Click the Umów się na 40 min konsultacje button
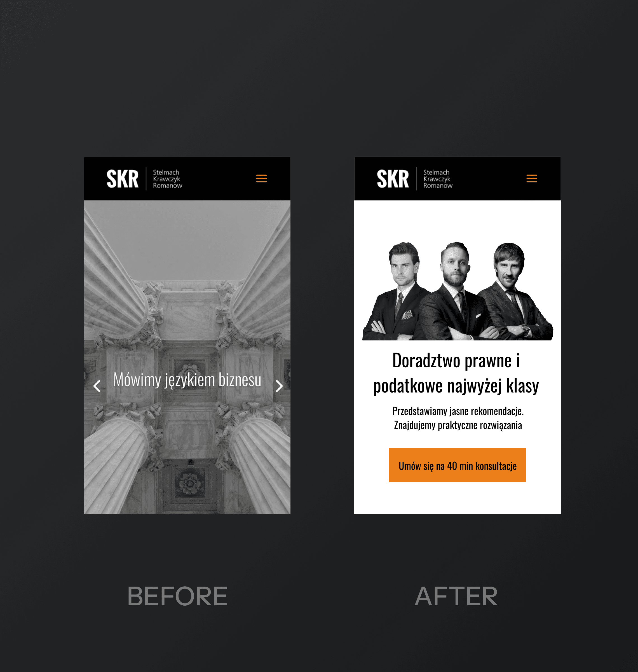Screen dimensions: 638x672 tap(458, 465)
